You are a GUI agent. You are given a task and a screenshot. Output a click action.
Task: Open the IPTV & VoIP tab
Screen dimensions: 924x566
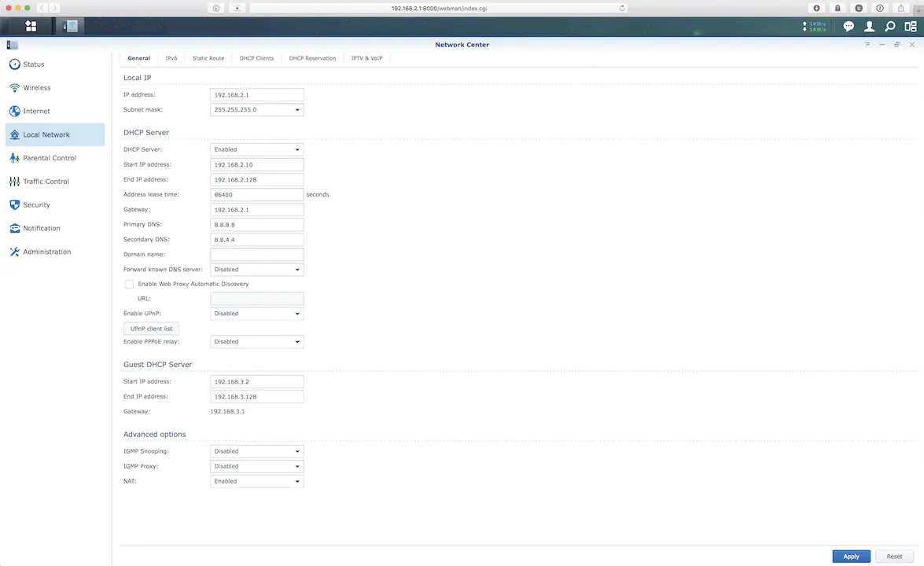pos(366,58)
